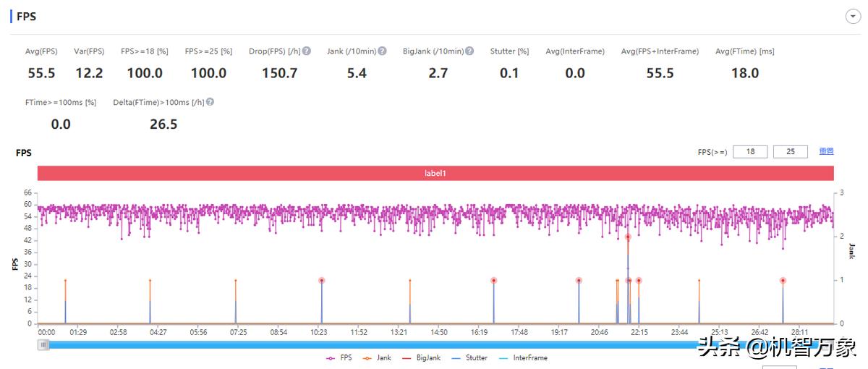Screen dimensions: 868x369
Task: Click the BigJank marker at chart peak near 21:50
Action: coord(628,237)
